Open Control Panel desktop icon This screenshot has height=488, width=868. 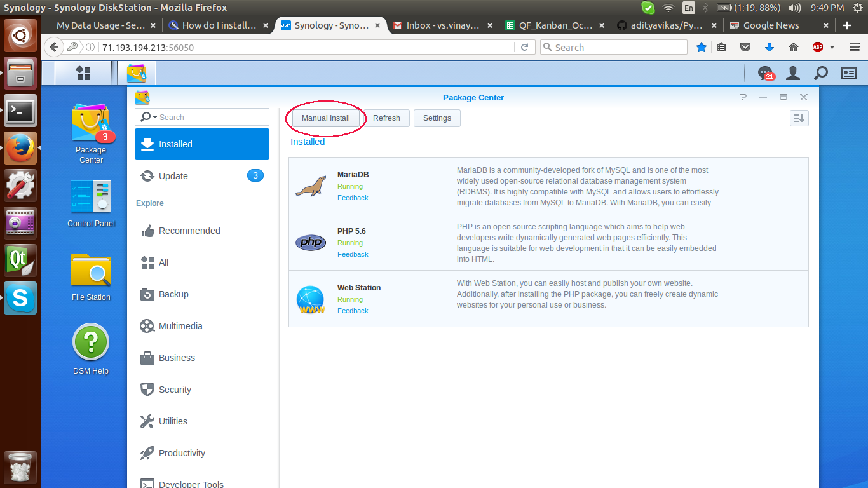click(91, 203)
